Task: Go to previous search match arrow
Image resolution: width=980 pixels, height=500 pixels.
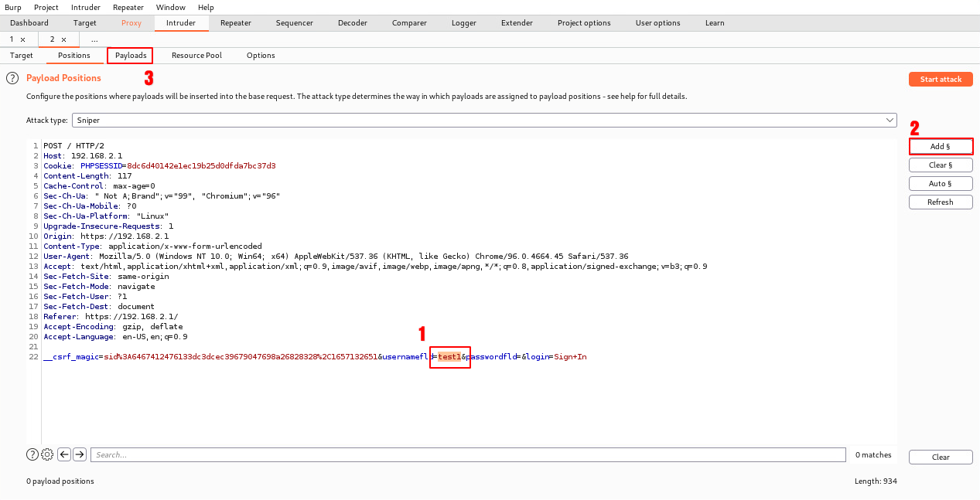Action: (64, 454)
